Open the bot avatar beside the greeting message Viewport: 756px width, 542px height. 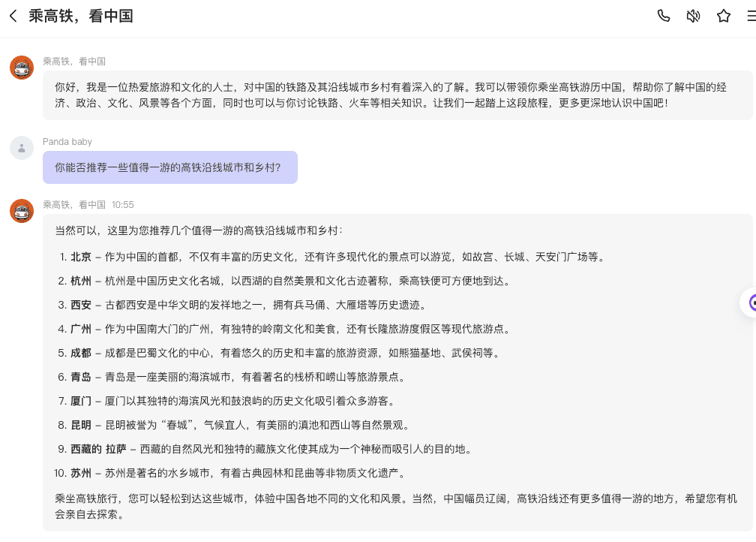click(22, 68)
